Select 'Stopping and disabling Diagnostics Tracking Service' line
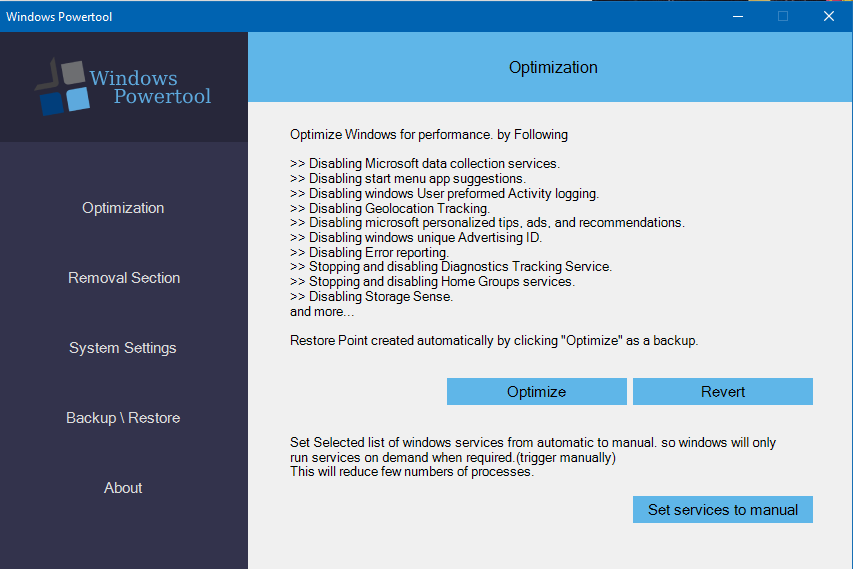This screenshot has width=853, height=569. pos(451,267)
